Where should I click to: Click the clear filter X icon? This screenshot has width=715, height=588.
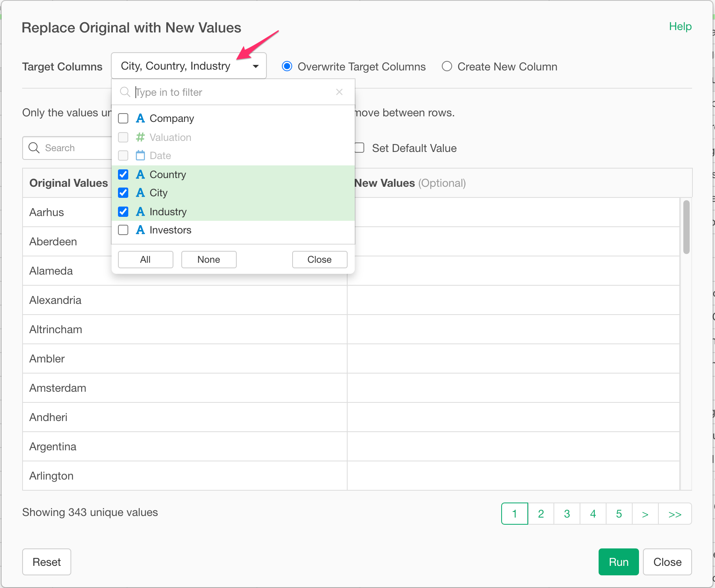tap(339, 92)
